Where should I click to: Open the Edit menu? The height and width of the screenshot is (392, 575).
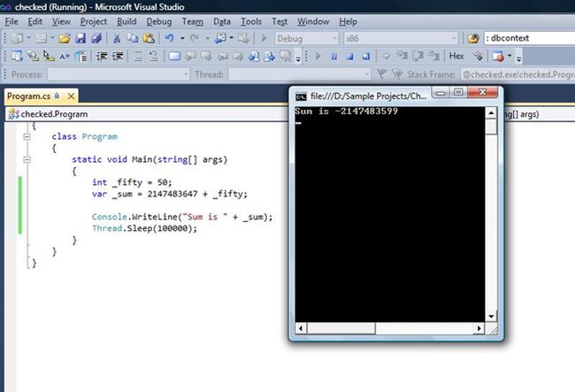pyautogui.click(x=34, y=21)
